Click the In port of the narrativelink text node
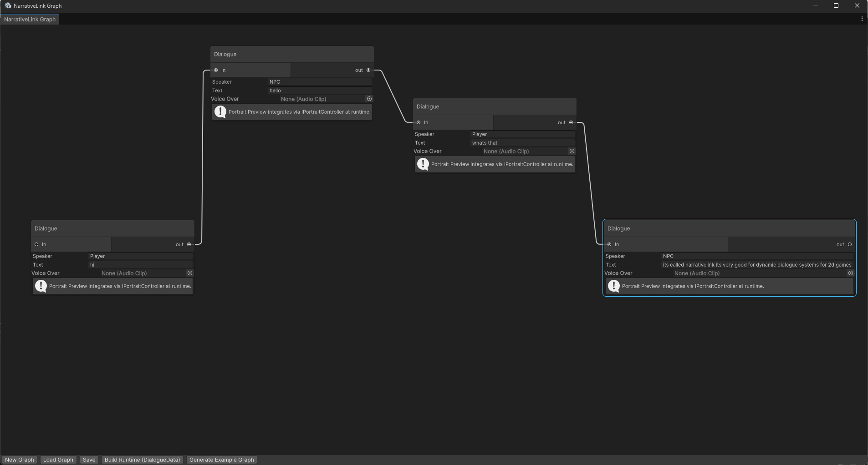The height and width of the screenshot is (465, 868). click(609, 244)
